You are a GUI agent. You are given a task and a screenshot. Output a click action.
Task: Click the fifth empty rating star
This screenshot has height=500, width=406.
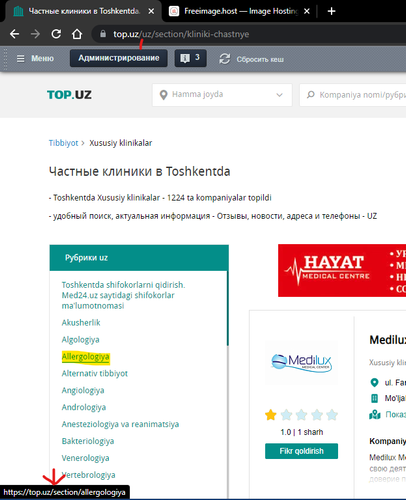point(332,415)
